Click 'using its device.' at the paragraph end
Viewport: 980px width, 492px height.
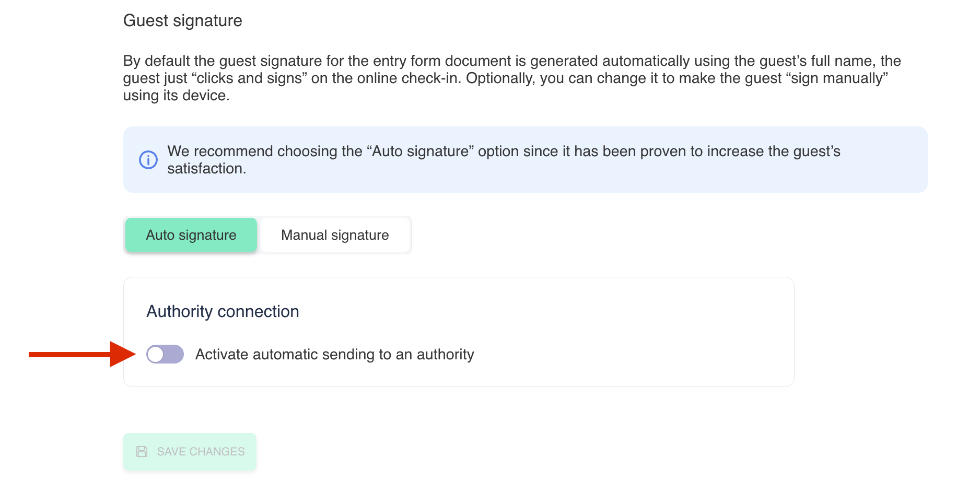click(x=176, y=96)
